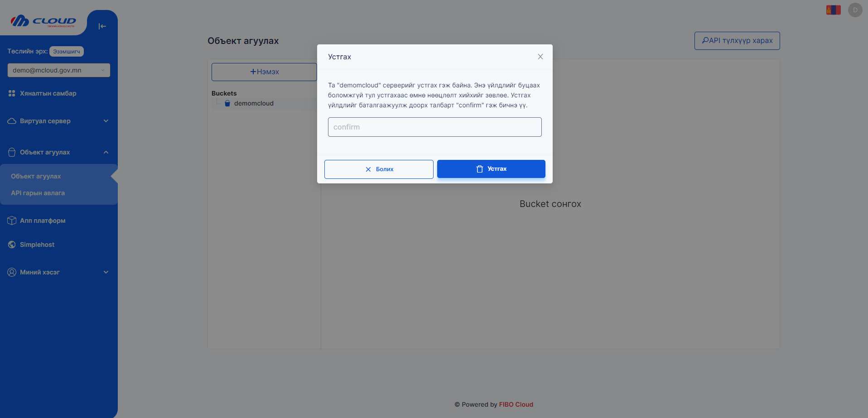Image resolution: width=868 pixels, height=418 pixels.
Task: Open the demo@mcloud.gov.mn project dropdown
Action: tap(59, 70)
